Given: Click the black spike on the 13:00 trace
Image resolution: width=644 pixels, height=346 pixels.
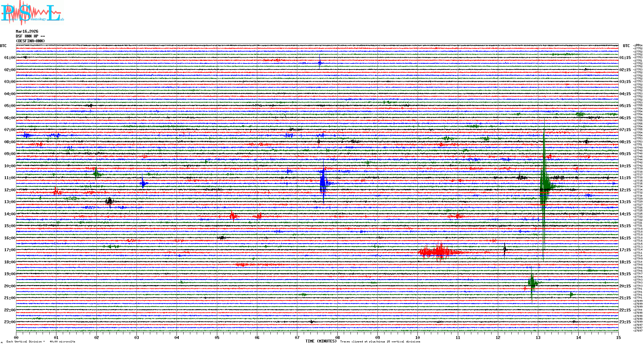Looking at the screenshot, I should pos(110,202).
